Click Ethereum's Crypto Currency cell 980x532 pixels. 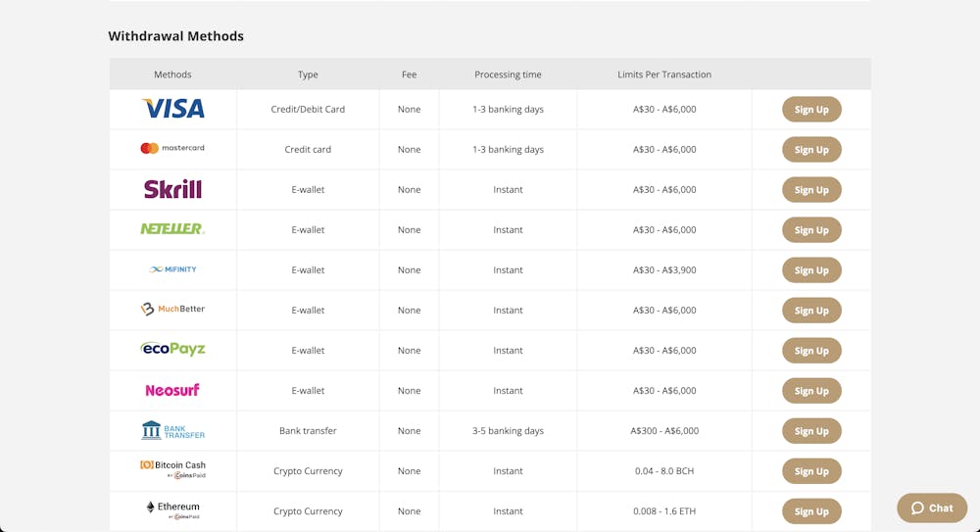pyautogui.click(x=308, y=511)
